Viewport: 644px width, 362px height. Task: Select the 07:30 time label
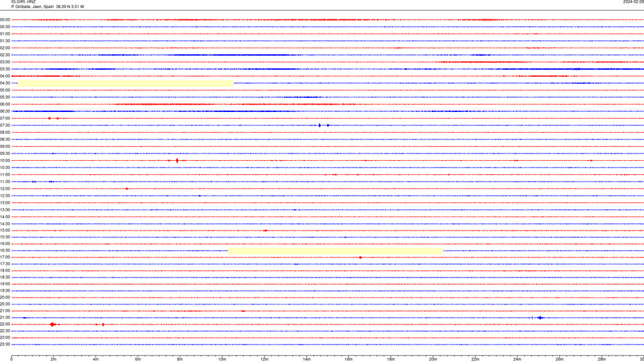click(x=5, y=125)
